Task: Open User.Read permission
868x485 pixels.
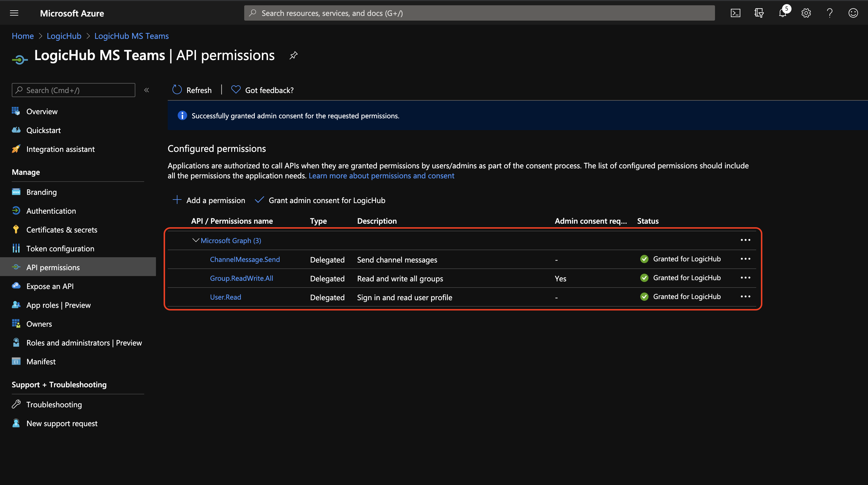Action: point(225,297)
